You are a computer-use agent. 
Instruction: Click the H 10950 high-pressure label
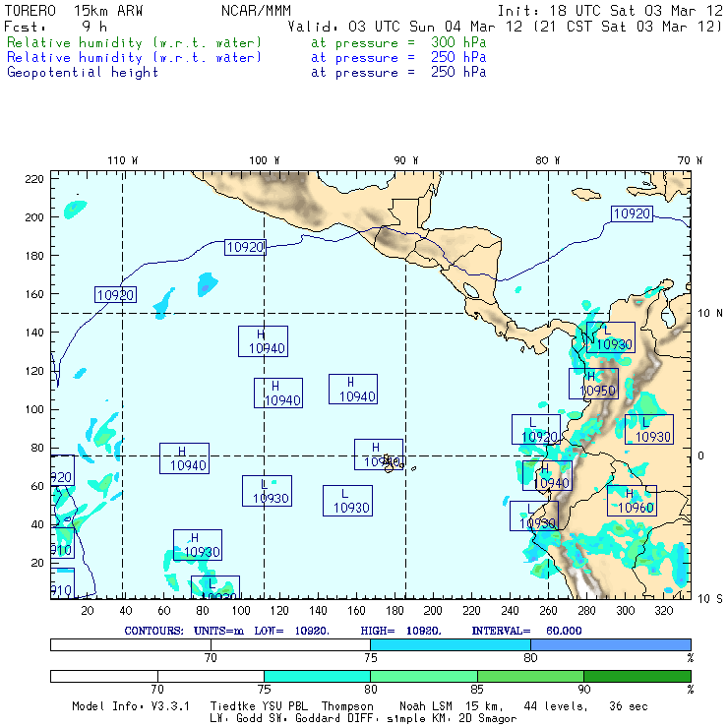click(x=593, y=384)
